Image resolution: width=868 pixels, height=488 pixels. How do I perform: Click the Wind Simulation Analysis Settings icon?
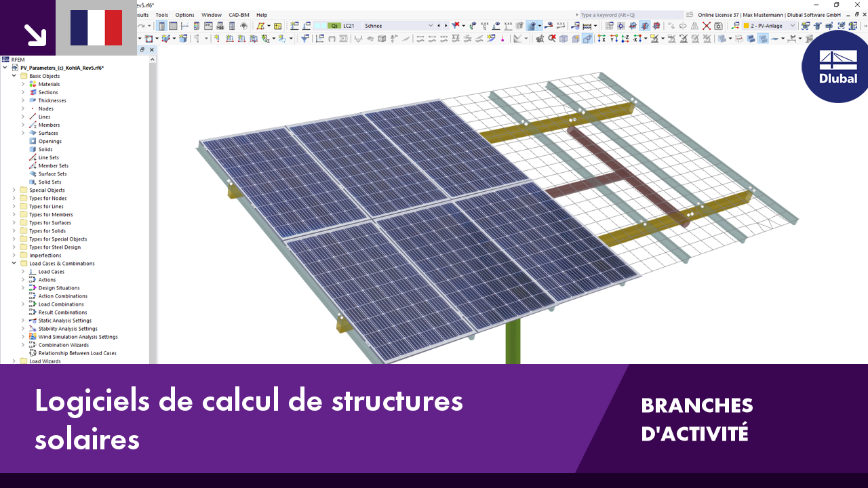[x=33, y=337]
